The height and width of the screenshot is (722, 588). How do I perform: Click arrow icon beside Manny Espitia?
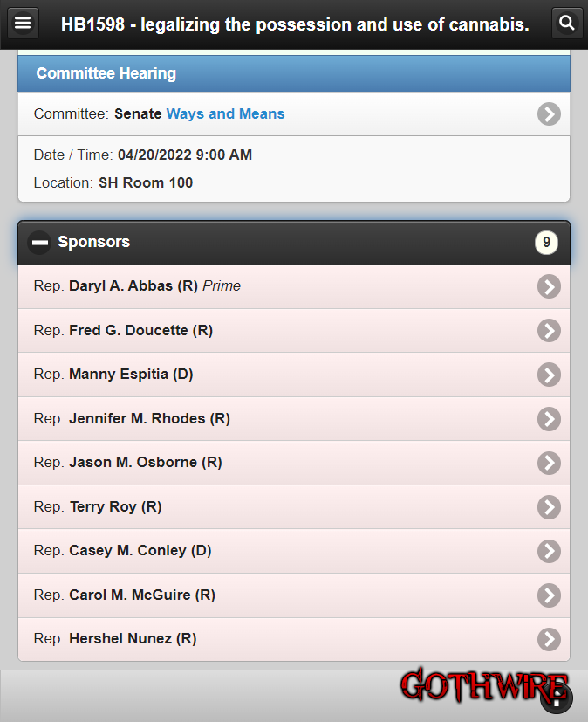click(x=549, y=375)
